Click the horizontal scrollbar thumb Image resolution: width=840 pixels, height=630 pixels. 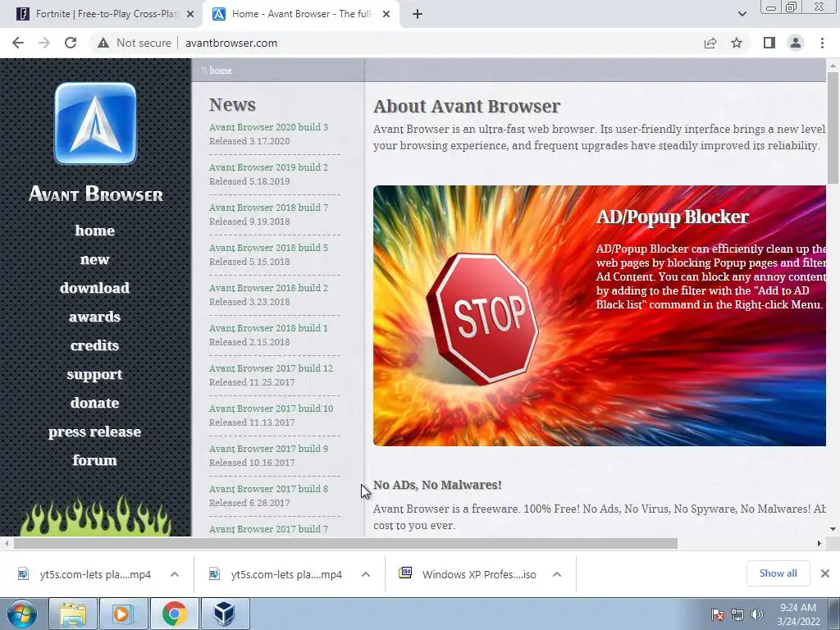click(345, 544)
